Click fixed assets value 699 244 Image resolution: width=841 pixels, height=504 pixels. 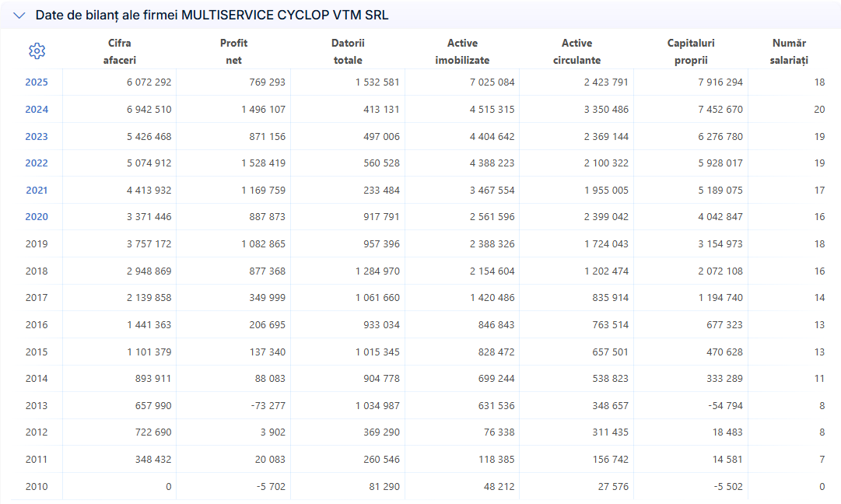click(496, 379)
